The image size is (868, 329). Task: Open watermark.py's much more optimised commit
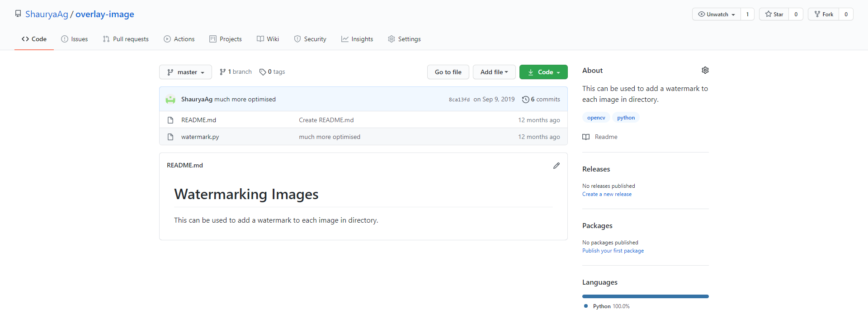[330, 137]
